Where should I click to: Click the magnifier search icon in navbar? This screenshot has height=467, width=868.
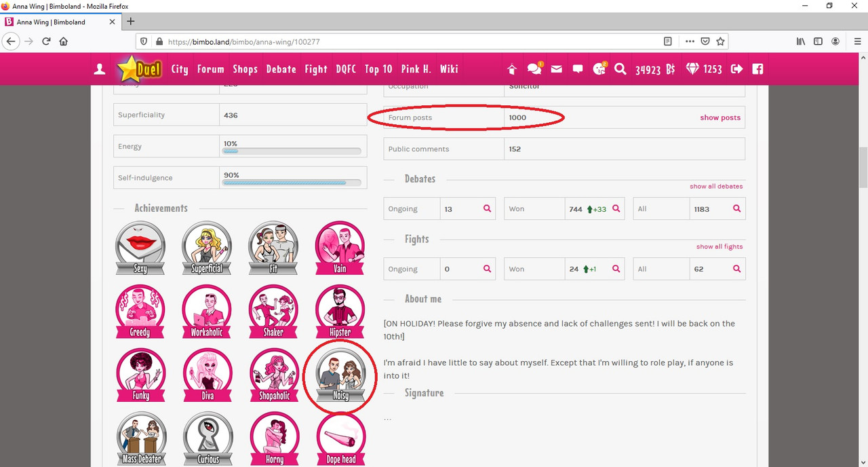pos(620,69)
